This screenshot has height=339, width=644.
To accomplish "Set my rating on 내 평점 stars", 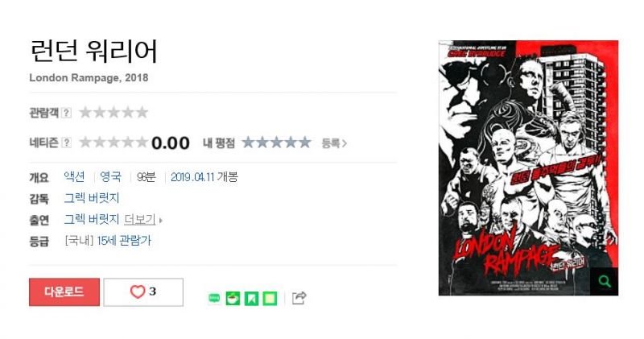I will pos(276,143).
